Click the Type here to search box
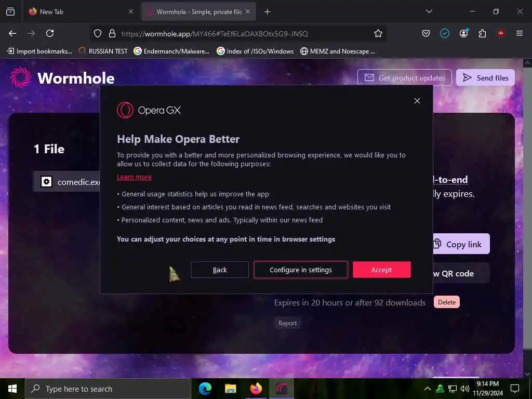The image size is (532, 399). pyautogui.click(x=108, y=389)
